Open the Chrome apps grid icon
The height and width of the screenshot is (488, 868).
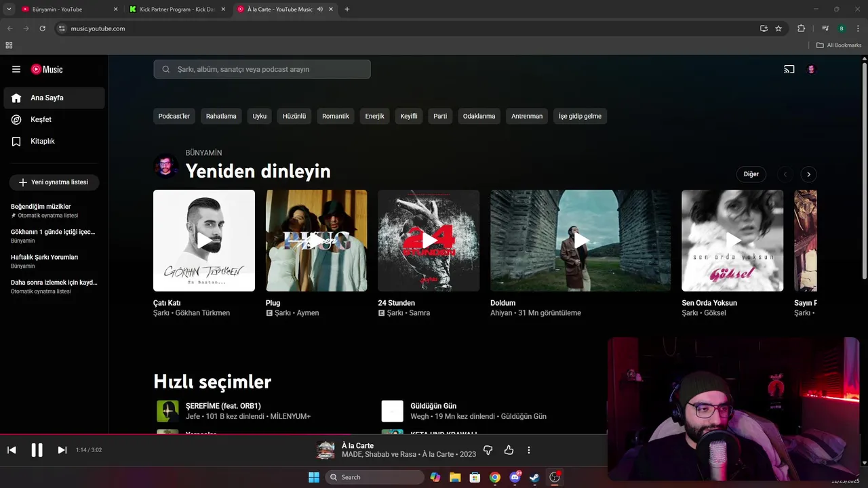point(9,45)
